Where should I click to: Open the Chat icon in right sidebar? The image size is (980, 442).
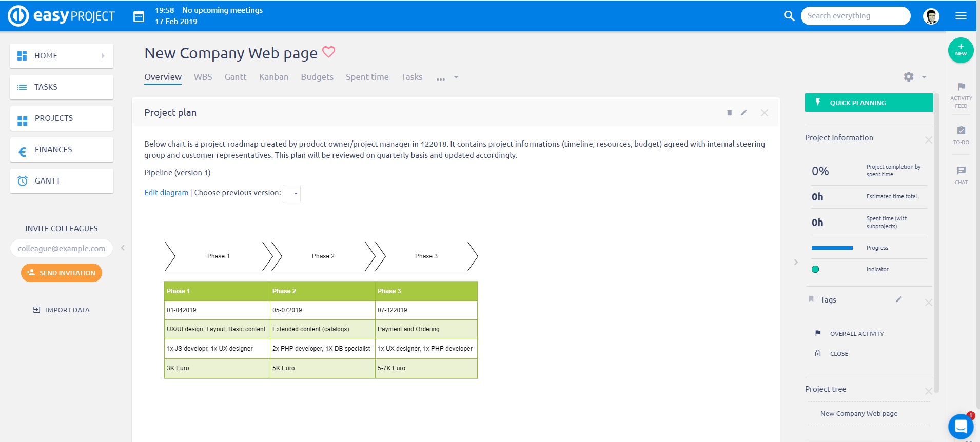pyautogui.click(x=961, y=171)
